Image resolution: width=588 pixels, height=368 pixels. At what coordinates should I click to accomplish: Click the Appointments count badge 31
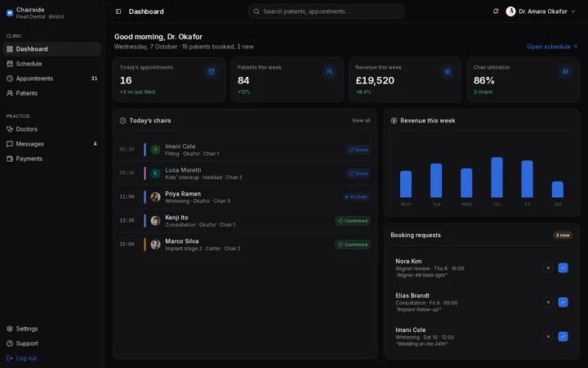[94, 79]
